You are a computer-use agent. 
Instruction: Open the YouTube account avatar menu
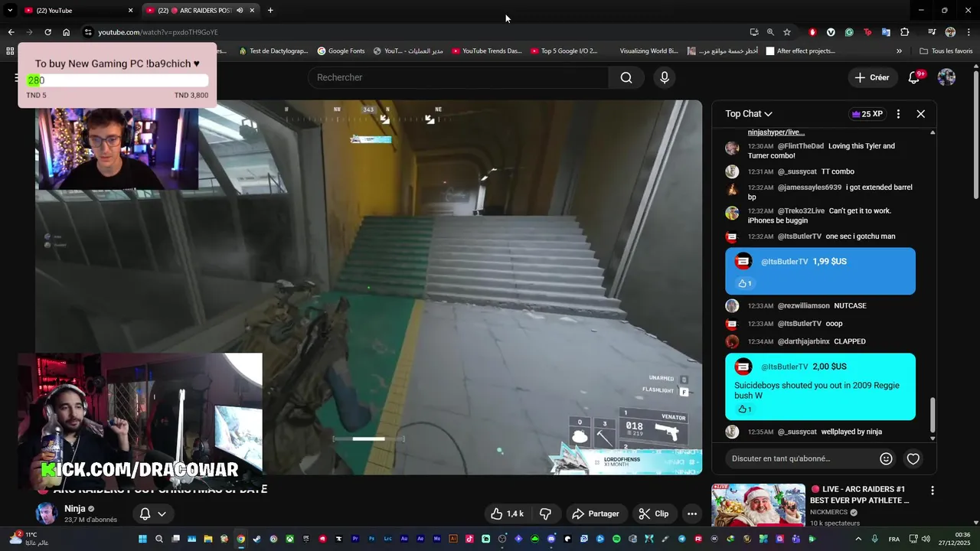[x=946, y=77]
